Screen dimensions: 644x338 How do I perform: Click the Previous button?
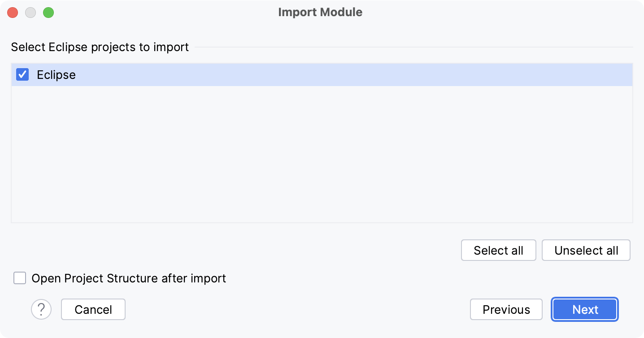[506, 309]
